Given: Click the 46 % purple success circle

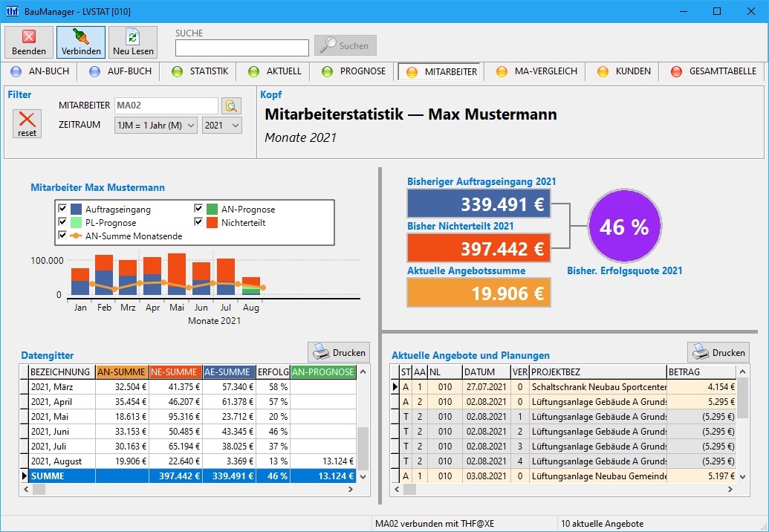Looking at the screenshot, I should pos(624,226).
